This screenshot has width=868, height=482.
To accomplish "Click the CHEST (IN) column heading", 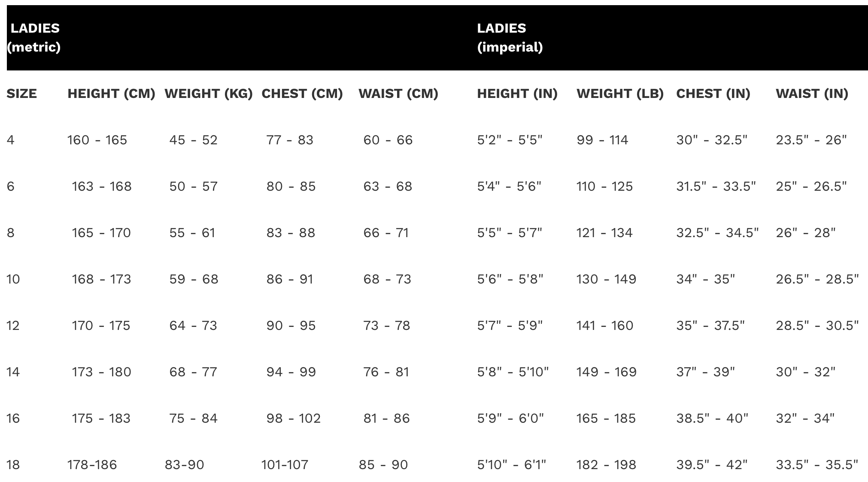I will (713, 94).
